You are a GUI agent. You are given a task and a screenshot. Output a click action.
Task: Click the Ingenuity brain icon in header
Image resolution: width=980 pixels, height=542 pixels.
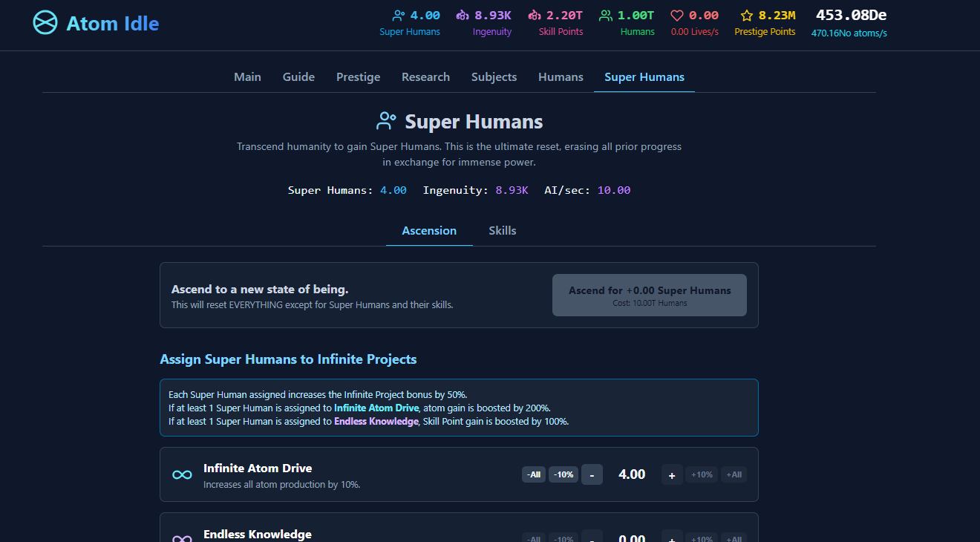point(463,15)
